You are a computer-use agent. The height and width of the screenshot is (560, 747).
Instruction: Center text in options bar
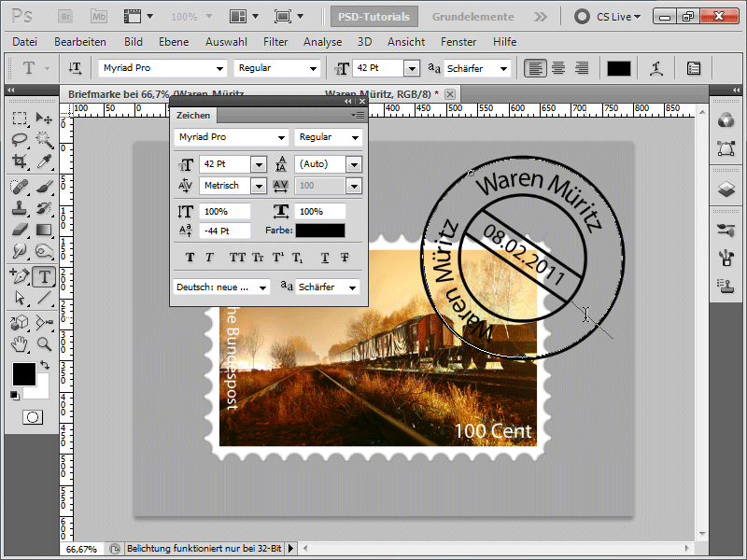pyautogui.click(x=558, y=68)
